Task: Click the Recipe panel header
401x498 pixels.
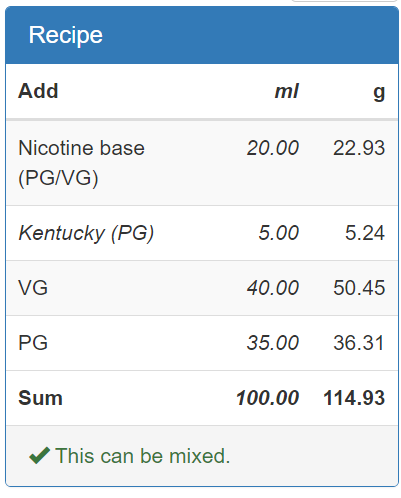Action: pyautogui.click(x=202, y=35)
